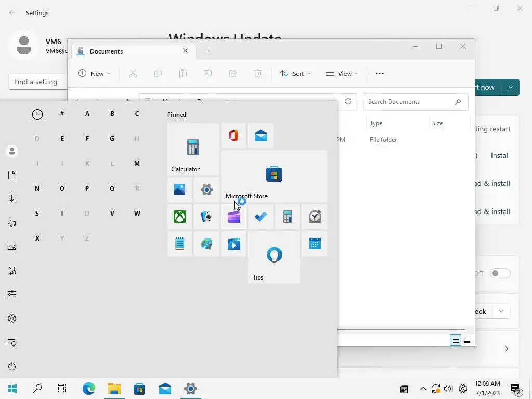
Task: Jump to apps under the # symbol
Action: tap(62, 114)
